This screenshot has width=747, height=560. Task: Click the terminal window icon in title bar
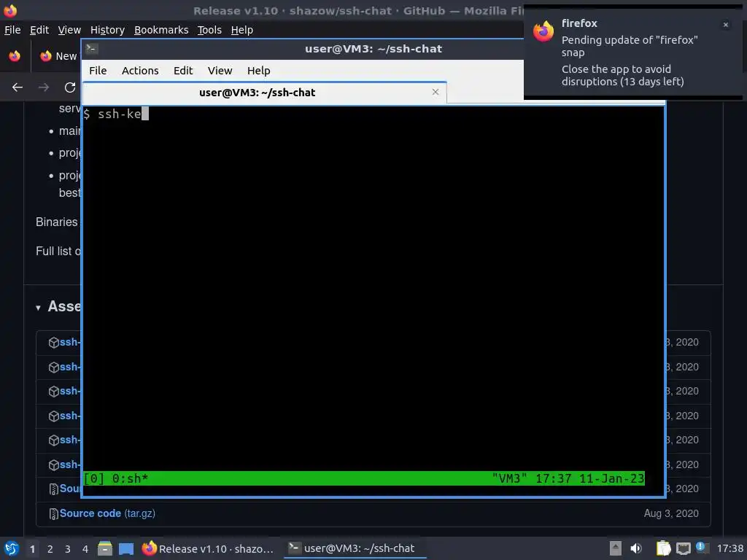(91, 49)
